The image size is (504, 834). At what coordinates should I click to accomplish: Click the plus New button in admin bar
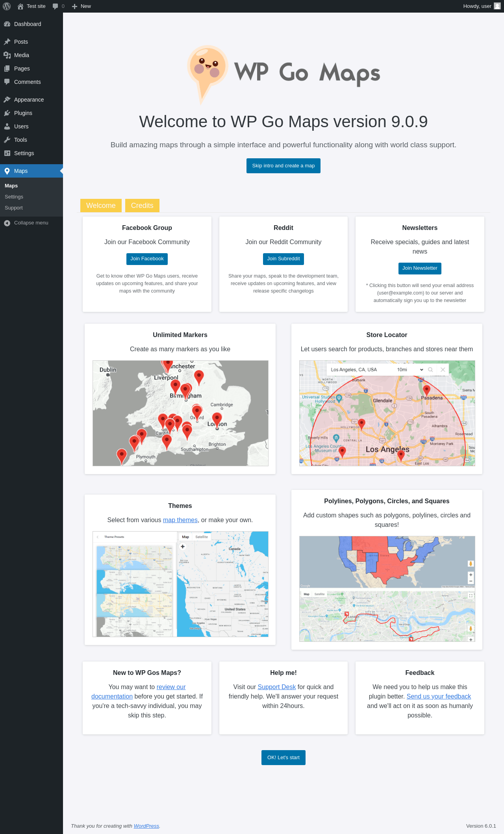[x=82, y=6]
